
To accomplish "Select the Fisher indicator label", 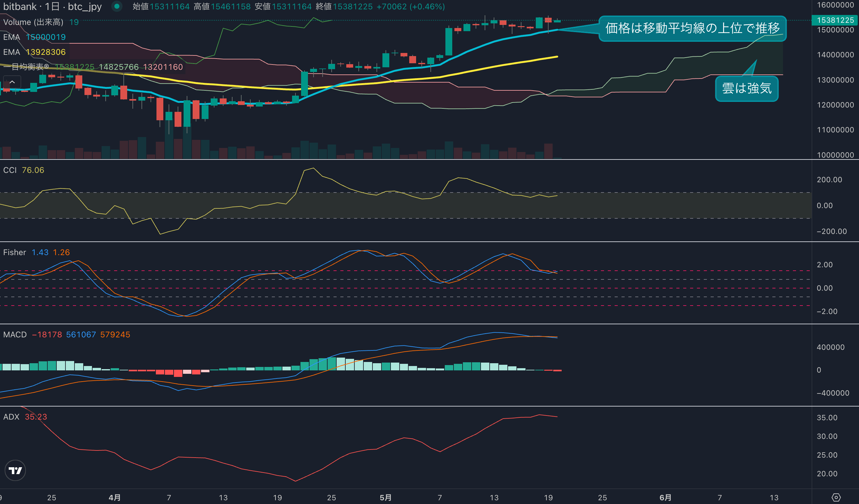I will coord(14,252).
